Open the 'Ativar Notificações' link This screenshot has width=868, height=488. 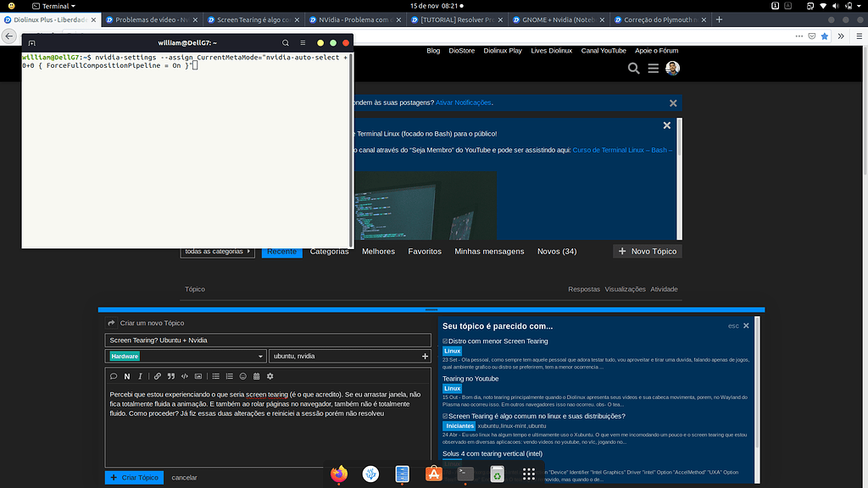click(x=463, y=102)
